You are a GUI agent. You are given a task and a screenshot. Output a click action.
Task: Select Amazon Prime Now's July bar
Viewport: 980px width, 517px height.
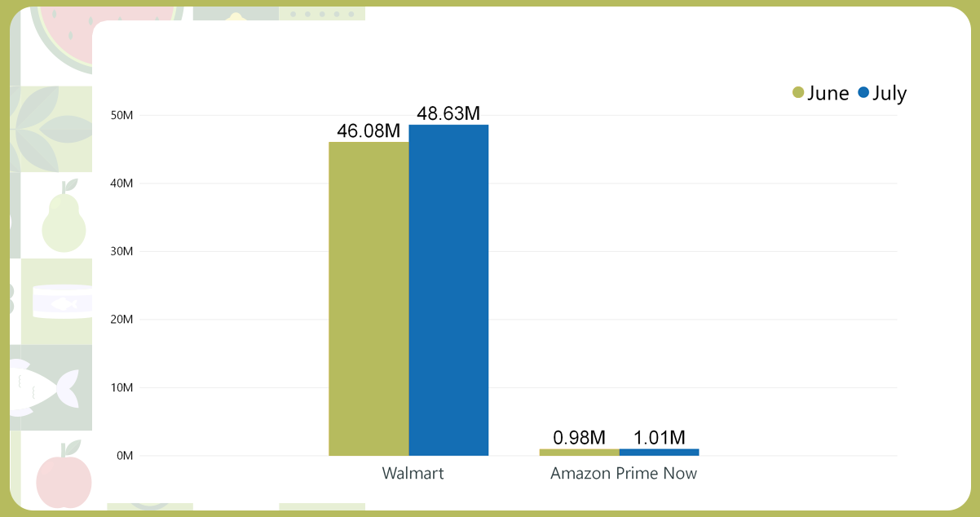(x=659, y=452)
